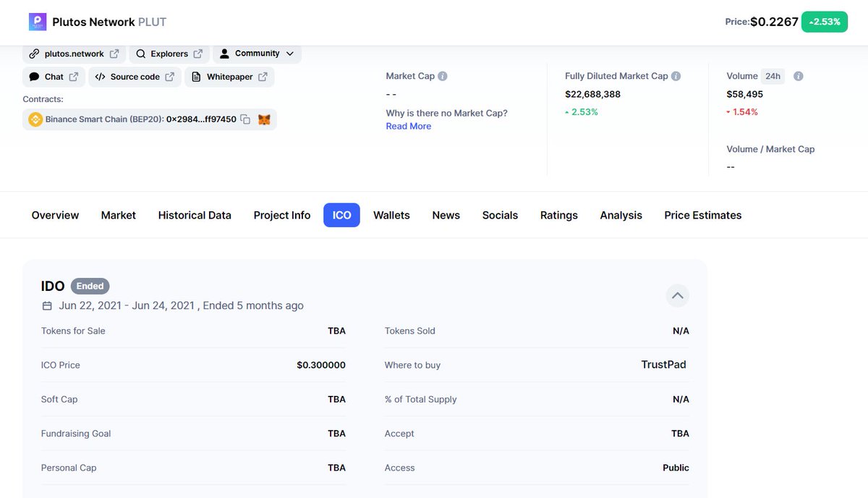This screenshot has width=868, height=498.
Task: Click 'Why is there no Market Cap?' text
Action: tap(447, 113)
